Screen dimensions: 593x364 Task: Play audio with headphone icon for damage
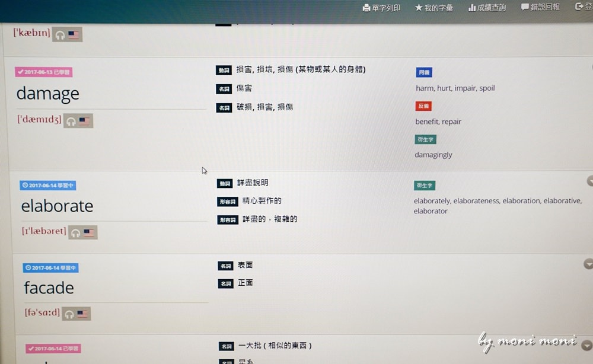pyautogui.click(x=71, y=122)
